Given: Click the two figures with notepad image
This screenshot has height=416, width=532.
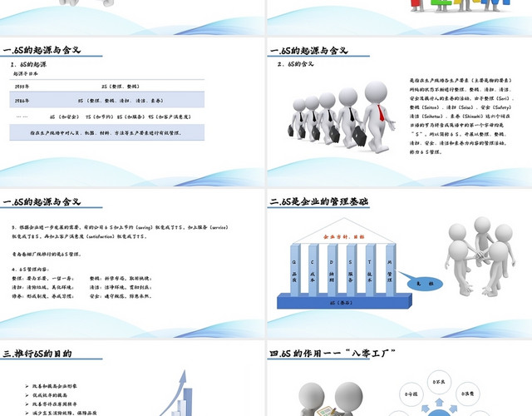Looking at the screenshot, I should (x=330, y=399).
